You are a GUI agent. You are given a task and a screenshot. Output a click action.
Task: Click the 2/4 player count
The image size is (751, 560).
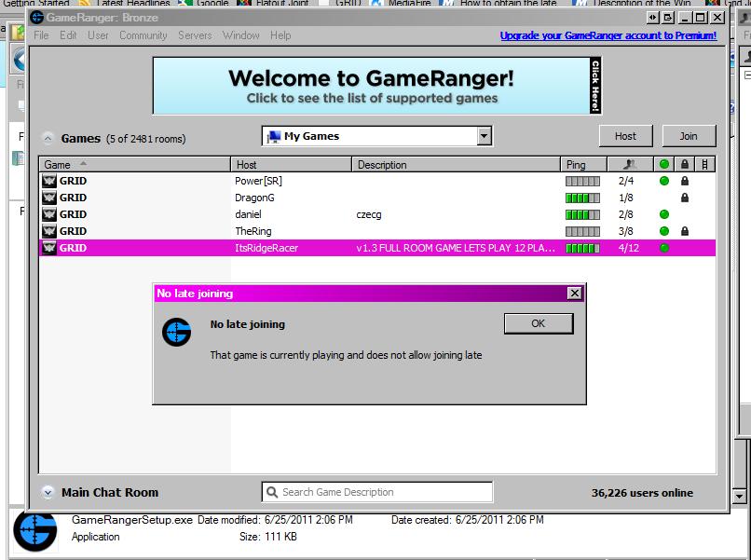click(x=626, y=181)
